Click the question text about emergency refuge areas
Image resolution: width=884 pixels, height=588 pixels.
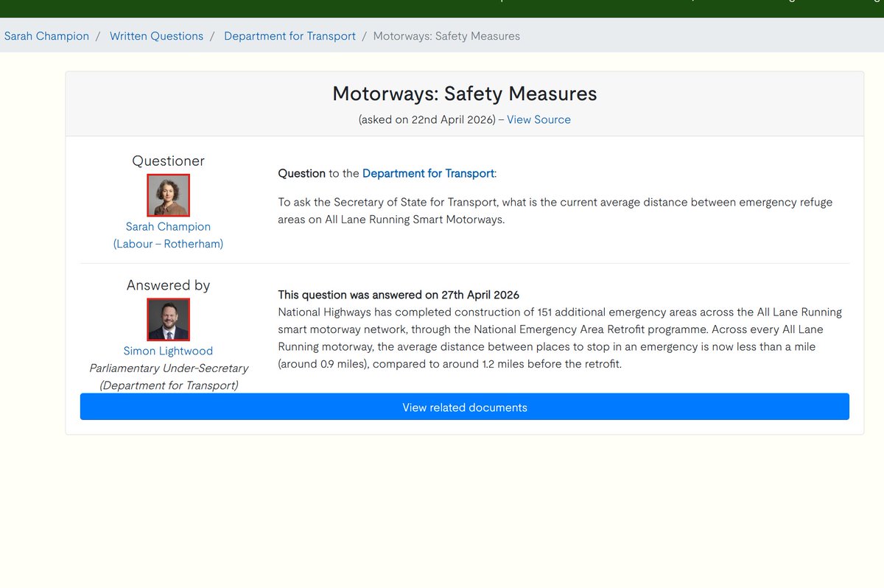tap(555, 211)
